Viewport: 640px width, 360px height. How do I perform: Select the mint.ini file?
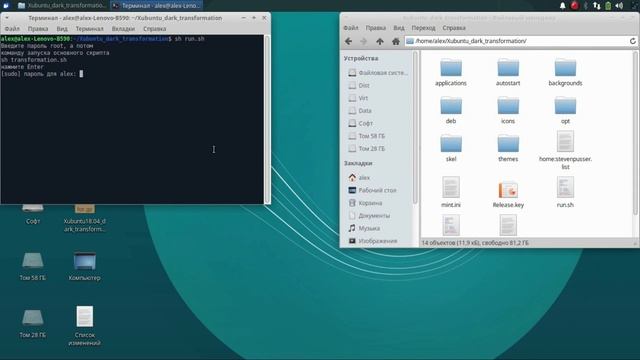pos(451,192)
